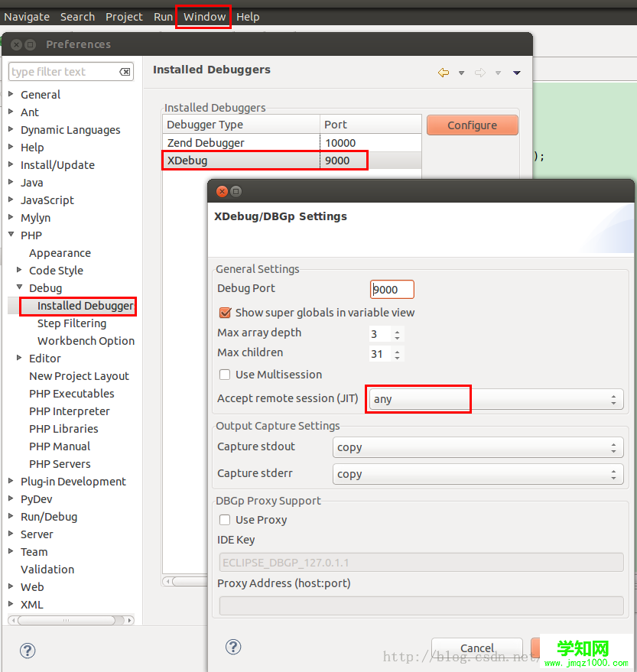
Task: Close the XDebug/DBGp Settings dialog
Action: pos(222,191)
